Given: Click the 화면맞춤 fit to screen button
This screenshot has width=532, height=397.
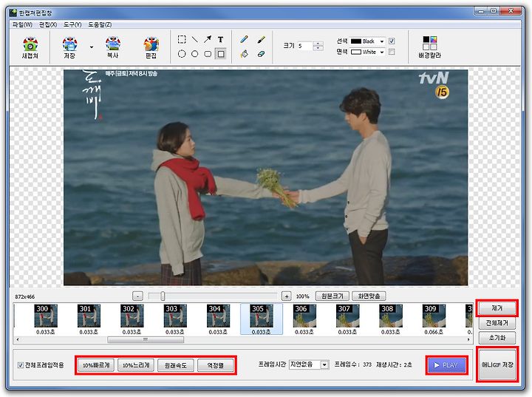Looking at the screenshot, I should point(369,296).
